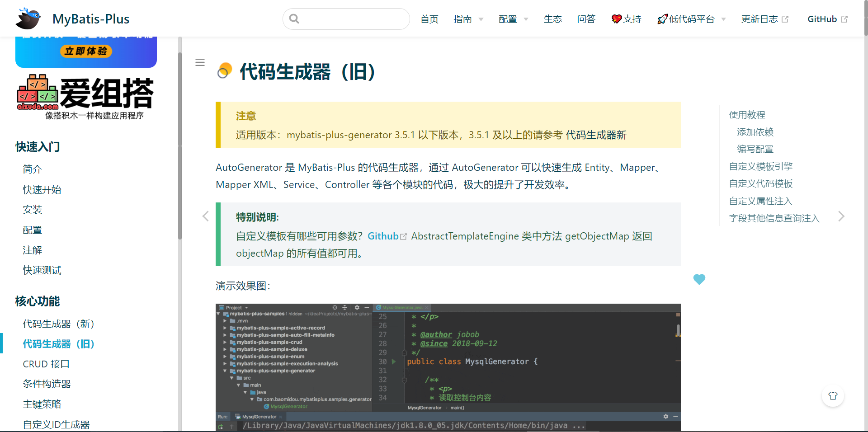Open sidebar item 安装
This screenshot has height=432, width=868.
coord(33,209)
